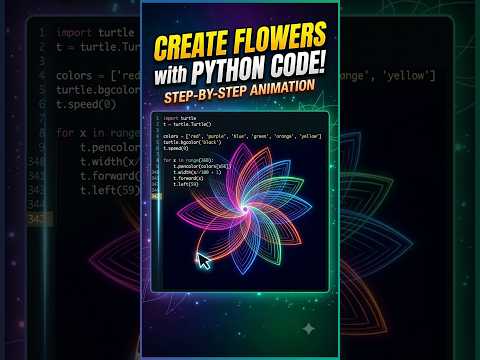480x360 pixels.
Task: Click the blurred background "t.speed(0)" line
Action: [x=86, y=105]
